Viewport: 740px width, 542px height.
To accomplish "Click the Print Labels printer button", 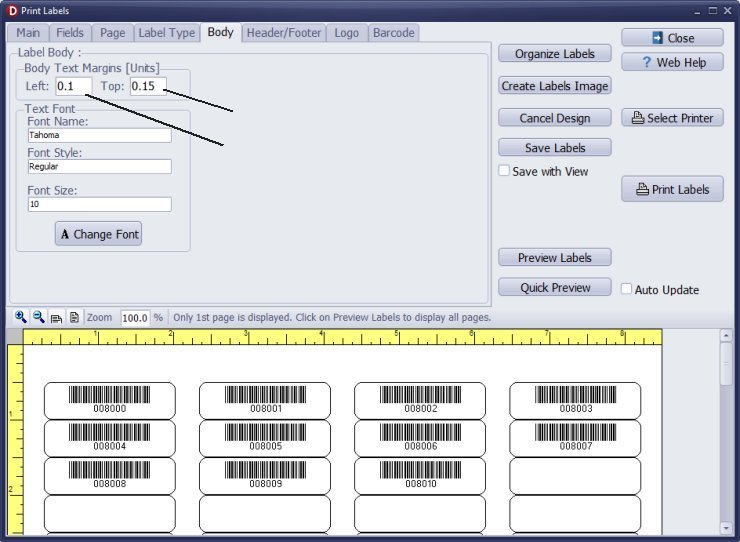I will pyautogui.click(x=672, y=189).
